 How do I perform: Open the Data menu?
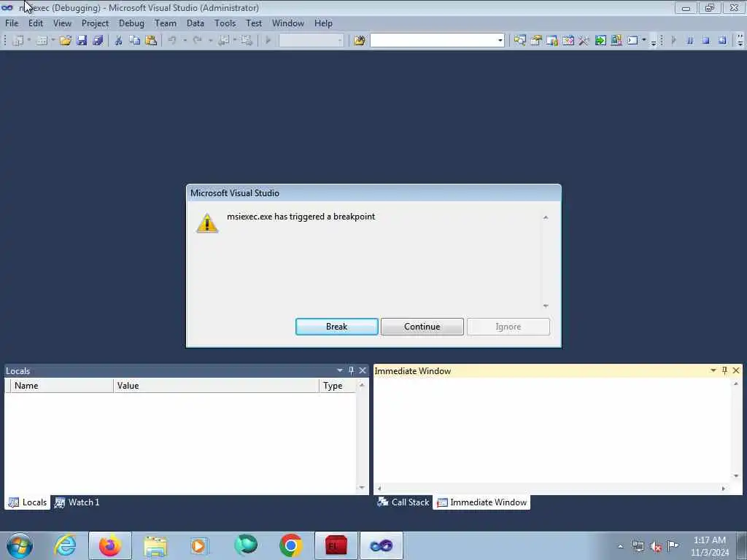pyautogui.click(x=196, y=23)
